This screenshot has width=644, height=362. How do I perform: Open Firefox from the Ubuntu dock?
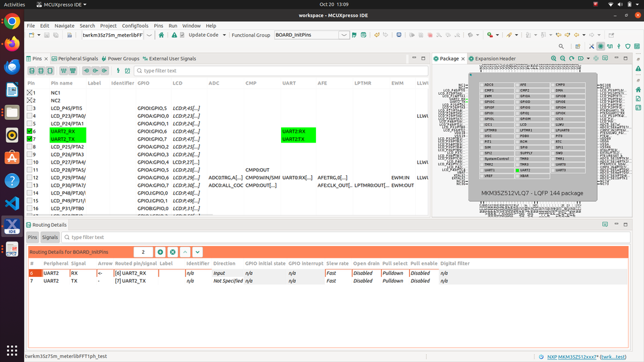click(x=12, y=44)
